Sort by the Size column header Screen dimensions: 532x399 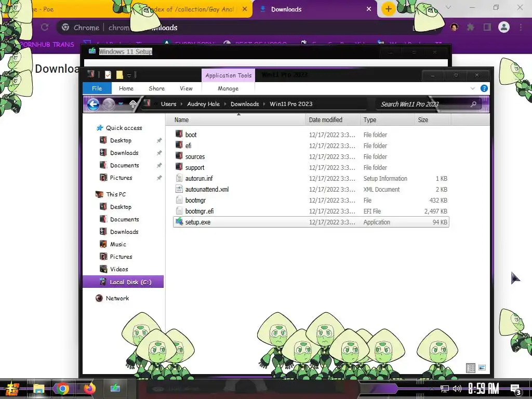point(433,120)
